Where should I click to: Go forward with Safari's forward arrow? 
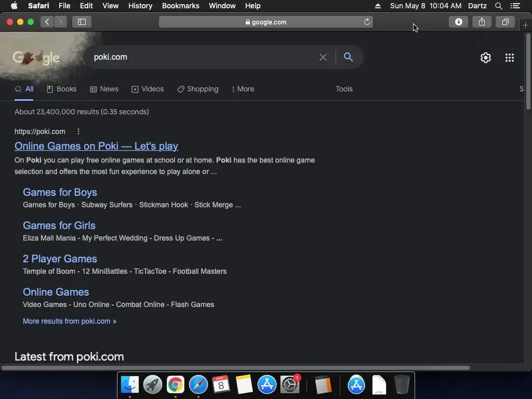point(60,22)
